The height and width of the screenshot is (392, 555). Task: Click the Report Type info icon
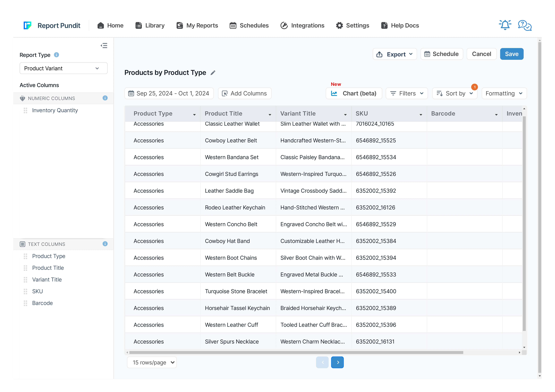coord(56,55)
